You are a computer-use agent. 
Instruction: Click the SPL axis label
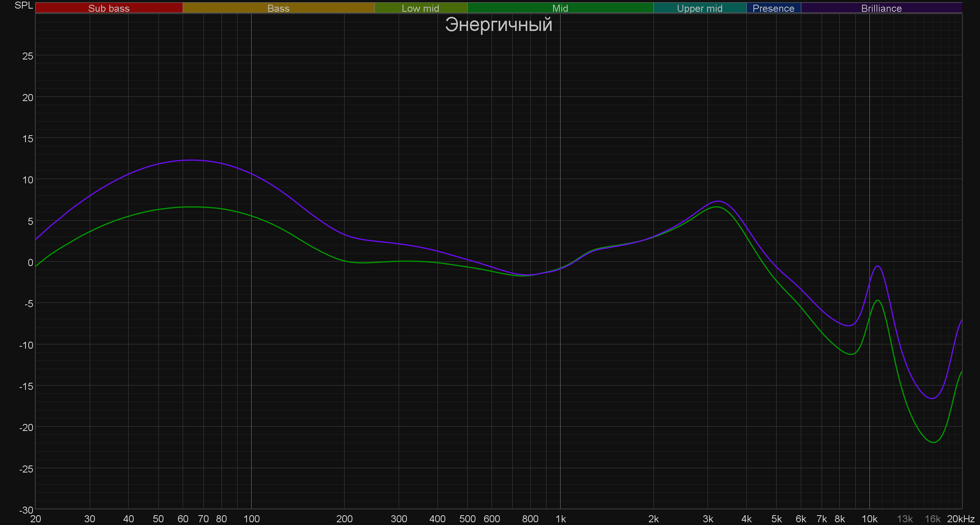pos(24,5)
